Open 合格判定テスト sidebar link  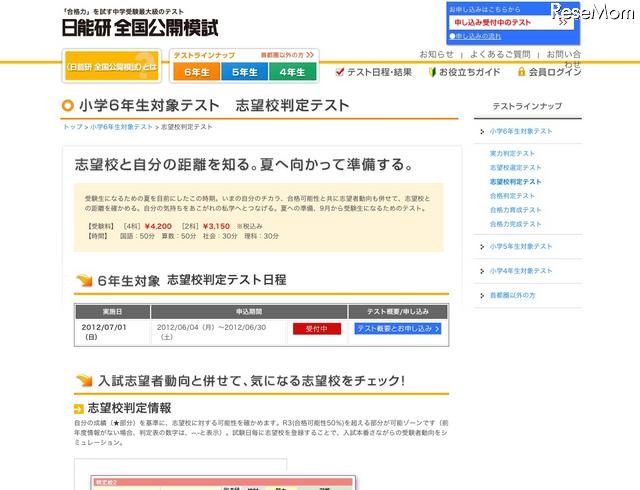[512, 196]
